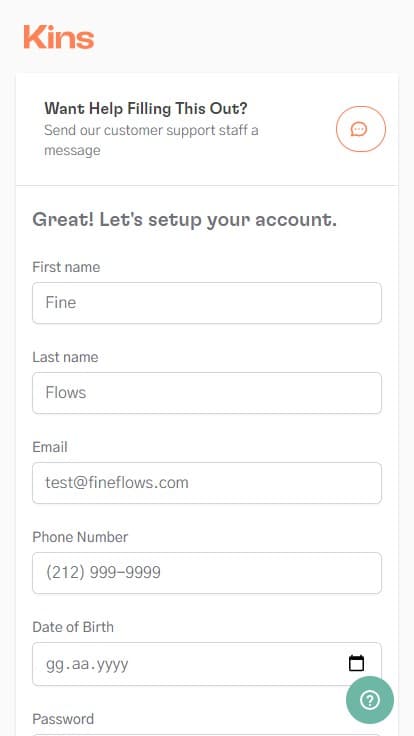
Task: Focus the First name input field
Action: pos(207,303)
